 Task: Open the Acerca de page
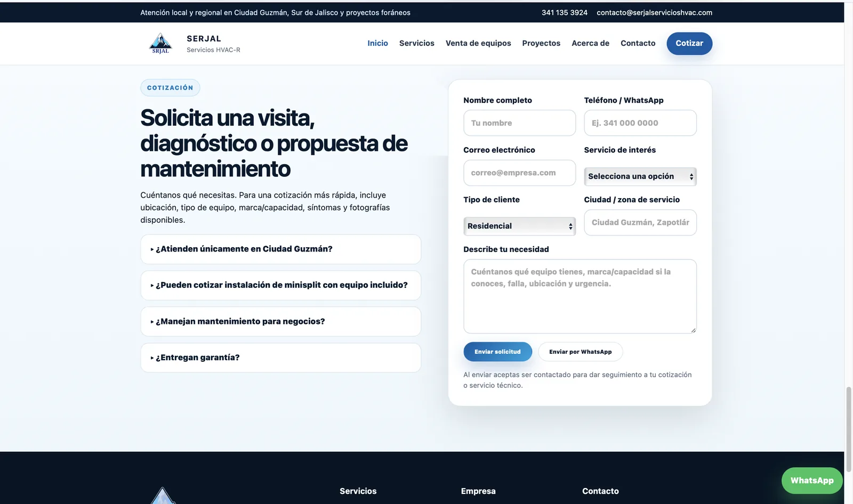(590, 43)
